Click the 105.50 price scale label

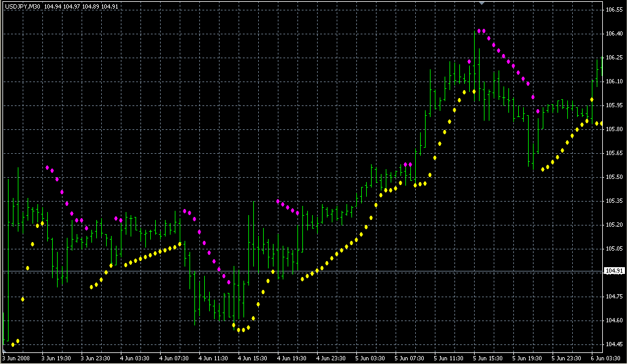(614, 177)
